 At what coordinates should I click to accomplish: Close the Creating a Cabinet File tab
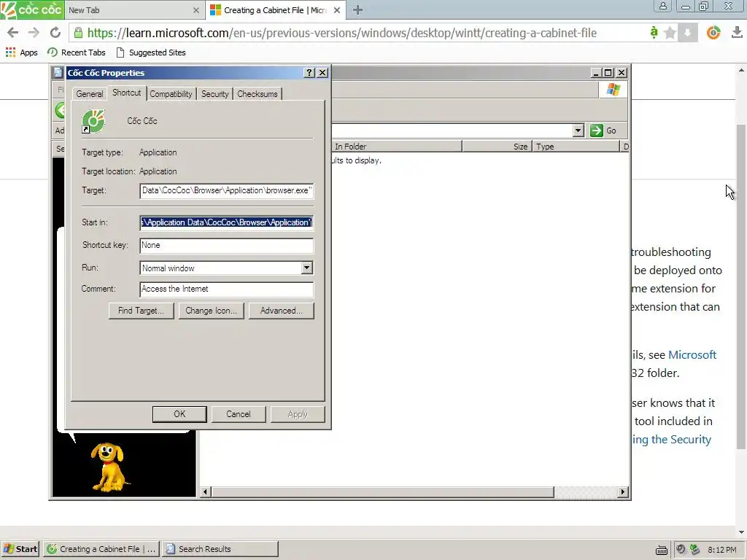tap(337, 10)
